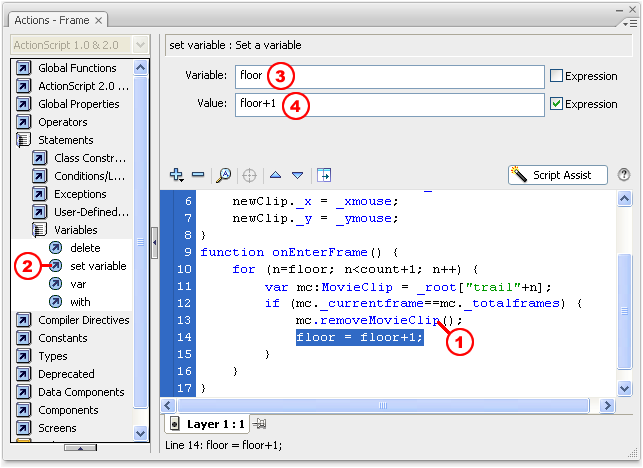Image resolution: width=643 pixels, height=468 pixels.
Task: Uncheck the Expression checkbox for Value
Action: click(557, 103)
